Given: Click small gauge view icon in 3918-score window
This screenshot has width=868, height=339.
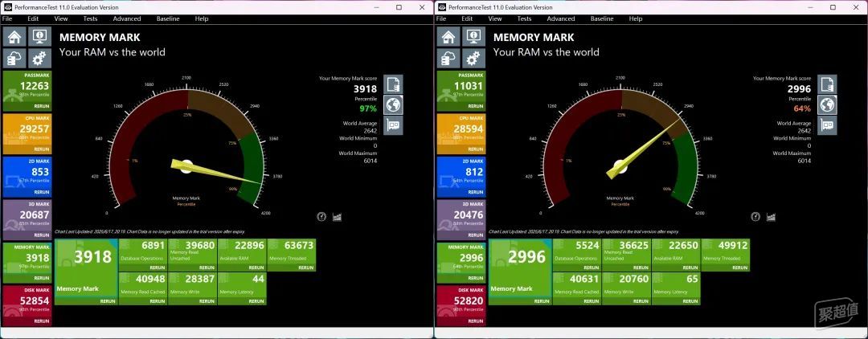Looking at the screenshot, I should click(x=321, y=217).
